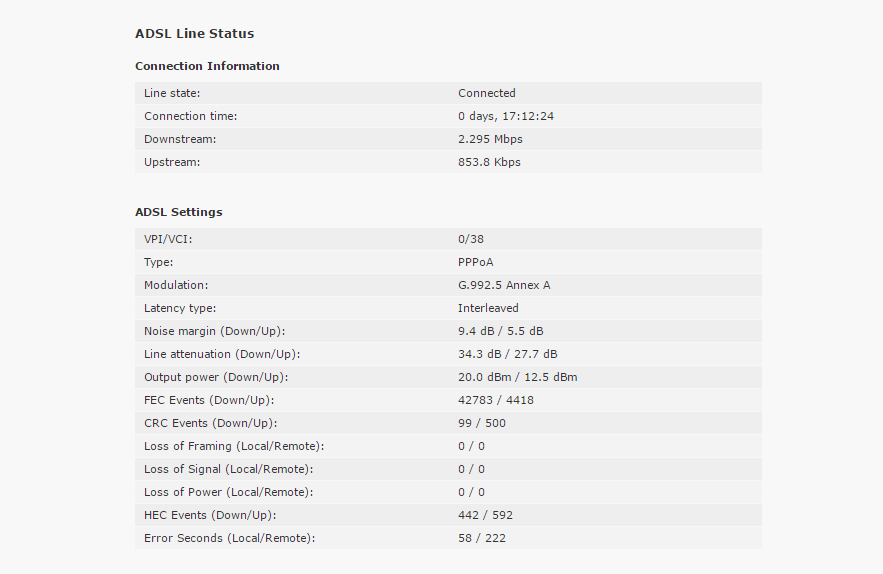Click the Upstream 853.8 Kbps value

[489, 162]
